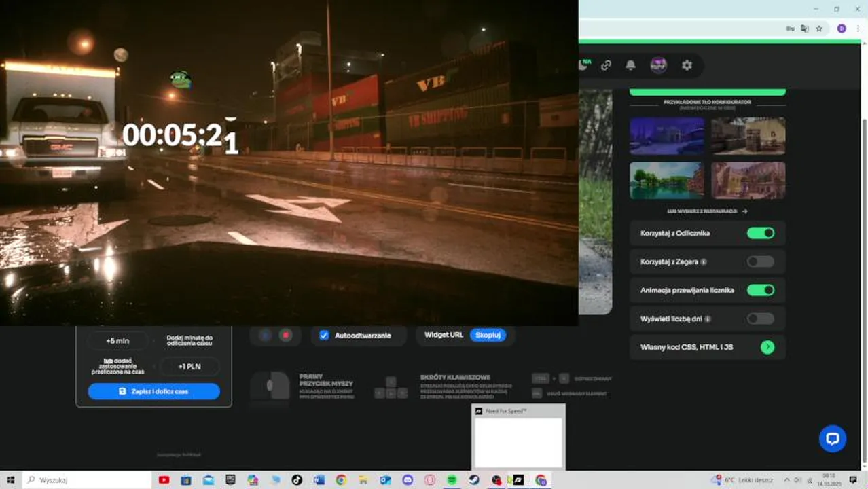
Task: Open the Chrome profile D avatar
Action: tap(842, 29)
